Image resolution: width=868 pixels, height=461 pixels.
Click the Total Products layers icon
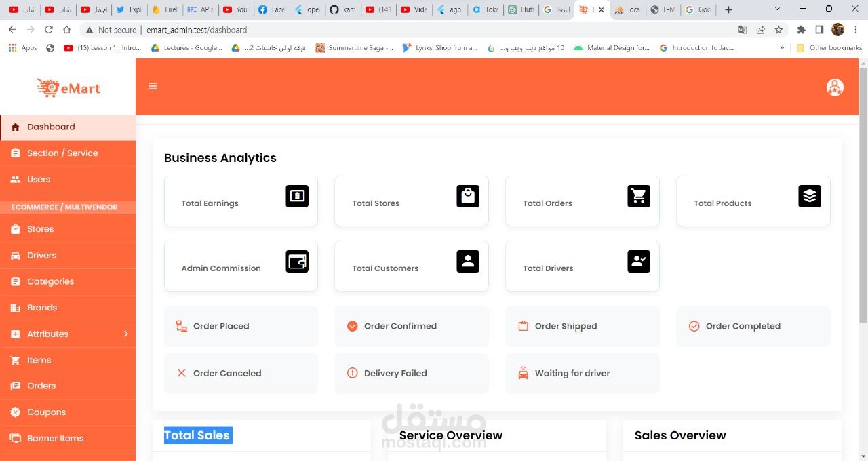[x=810, y=196]
